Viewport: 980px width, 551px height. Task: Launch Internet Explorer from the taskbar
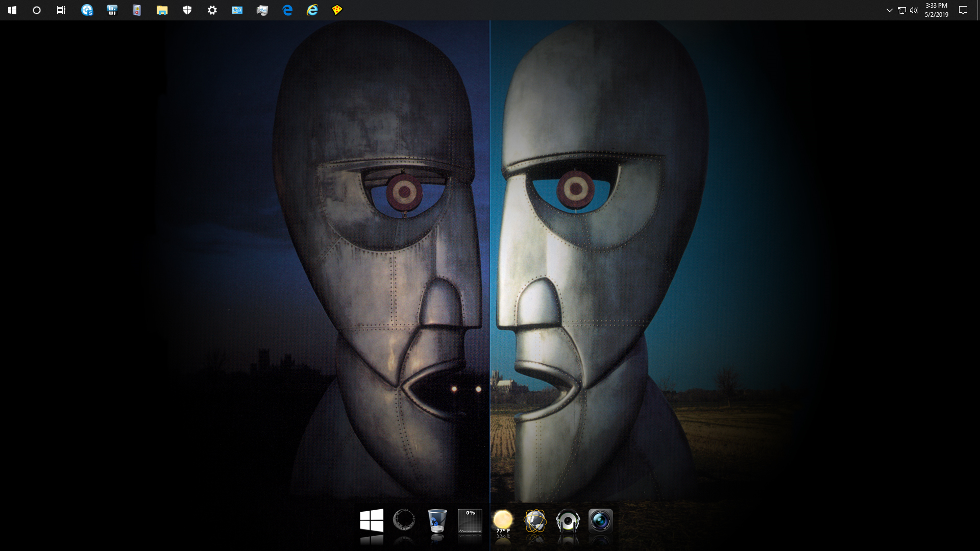click(x=312, y=10)
